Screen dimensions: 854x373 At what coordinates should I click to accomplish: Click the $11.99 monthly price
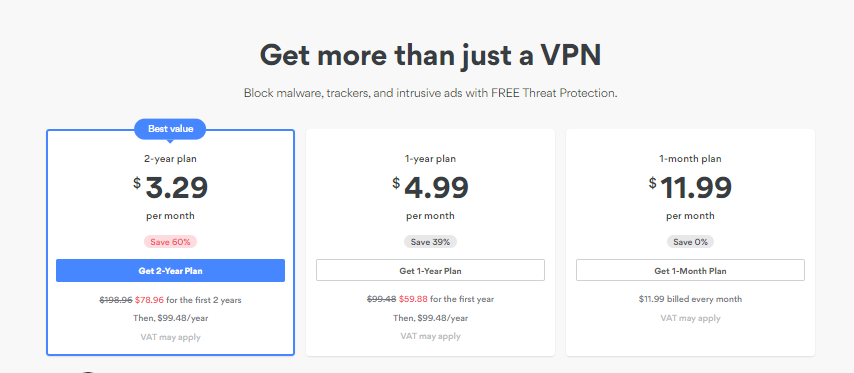coord(690,187)
